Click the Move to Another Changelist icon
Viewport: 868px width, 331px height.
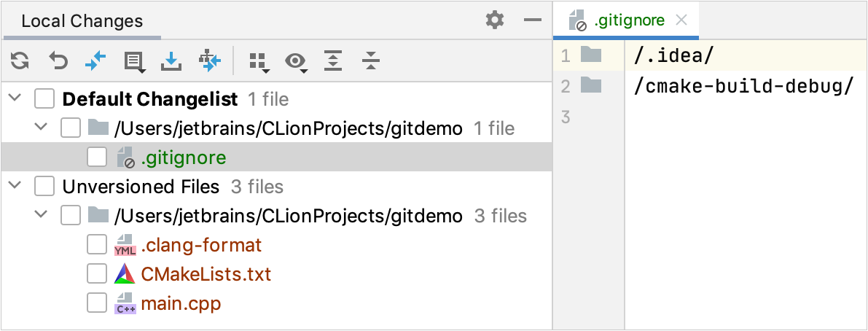point(210,62)
